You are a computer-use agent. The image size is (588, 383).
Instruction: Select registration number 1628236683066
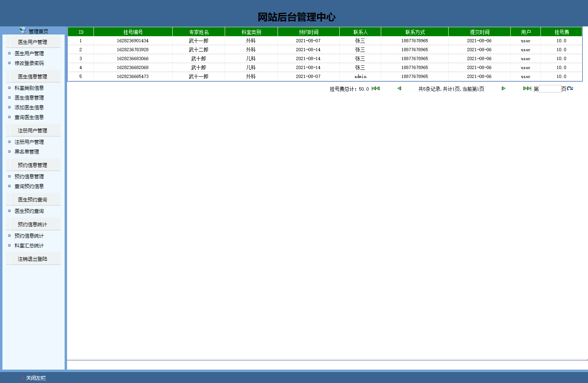[x=133, y=58]
